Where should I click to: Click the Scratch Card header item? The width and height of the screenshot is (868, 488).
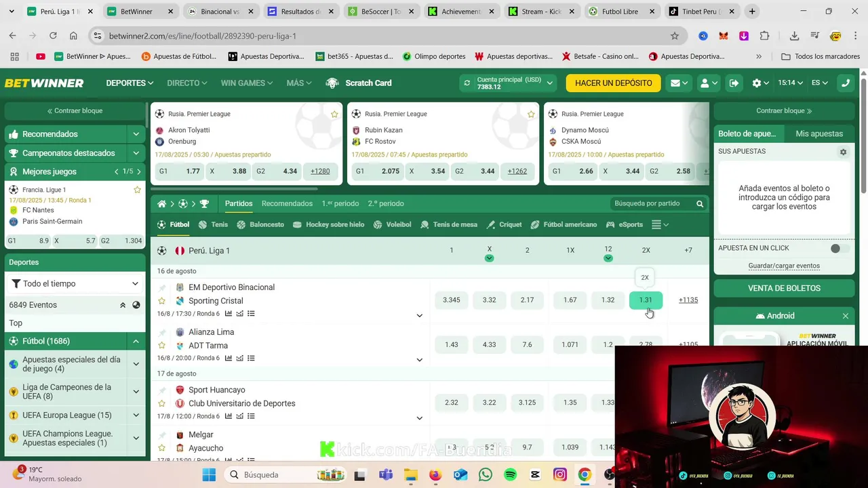(x=359, y=83)
